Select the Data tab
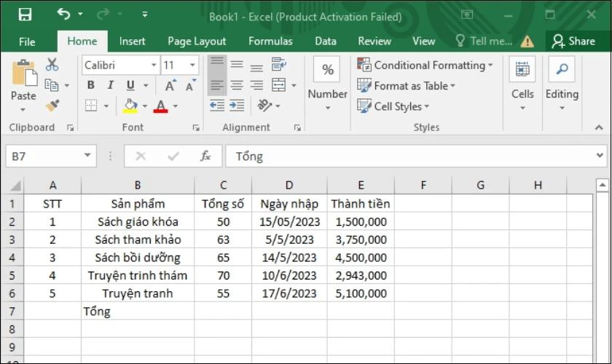Image resolution: width=612 pixels, height=364 pixels. pyautogui.click(x=326, y=41)
